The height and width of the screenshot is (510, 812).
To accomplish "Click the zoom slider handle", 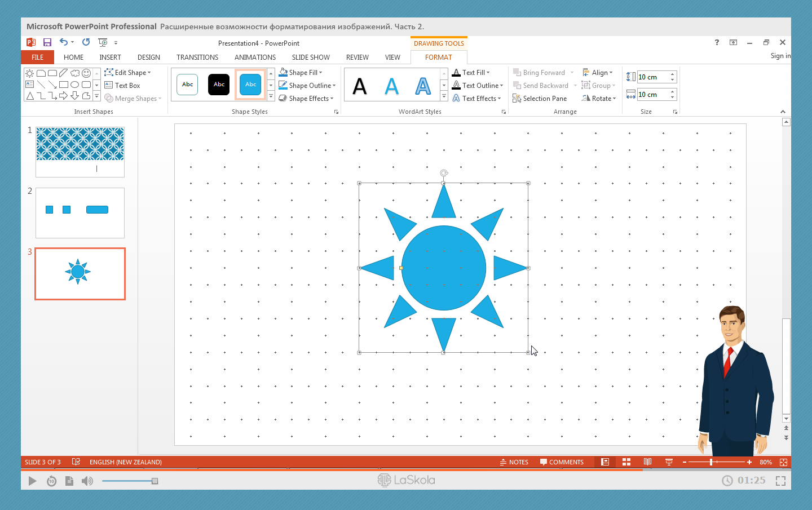I will point(711,462).
